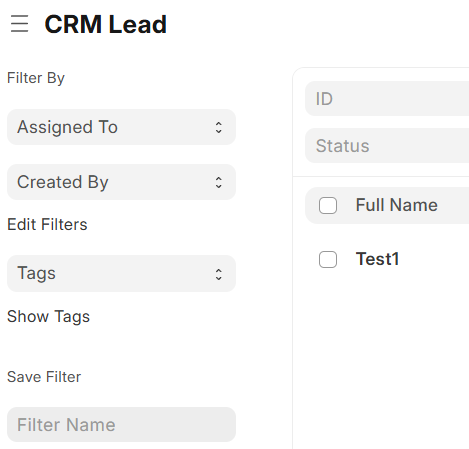This screenshot has width=469, height=449.
Task: Click into the Status filter field
Action: pyautogui.click(x=387, y=146)
